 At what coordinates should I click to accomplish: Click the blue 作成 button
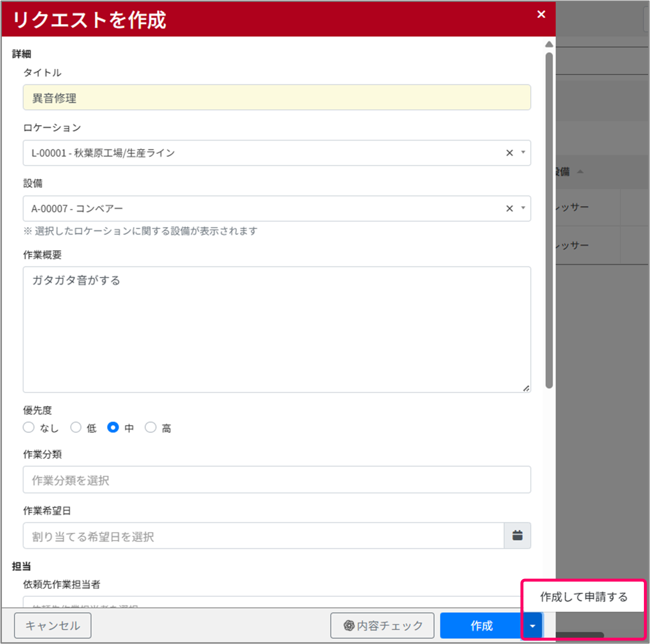482,626
